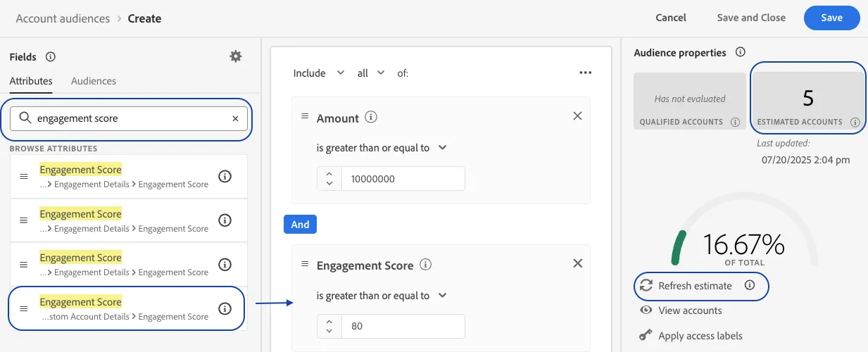Click info icon of the Custom Account Details Engagement Score

[x=225, y=308]
